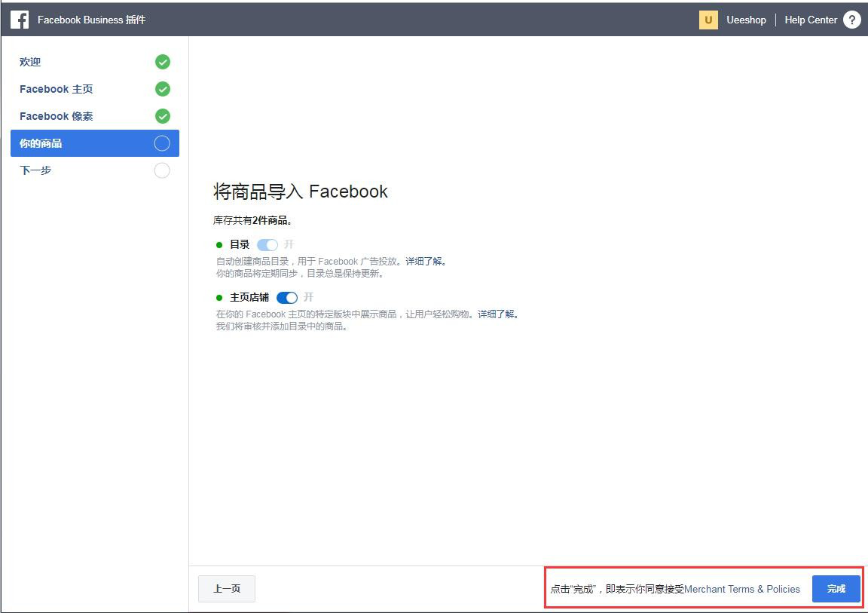Open 详细了解 link under 目录
Viewport: 868px width, 613px height.
426,262
